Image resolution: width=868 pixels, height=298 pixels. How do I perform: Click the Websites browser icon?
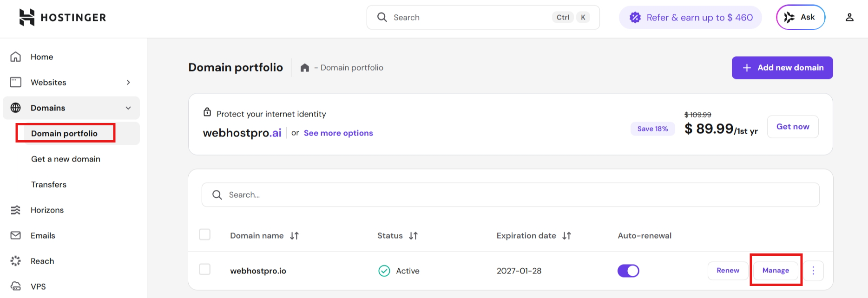coord(15,82)
